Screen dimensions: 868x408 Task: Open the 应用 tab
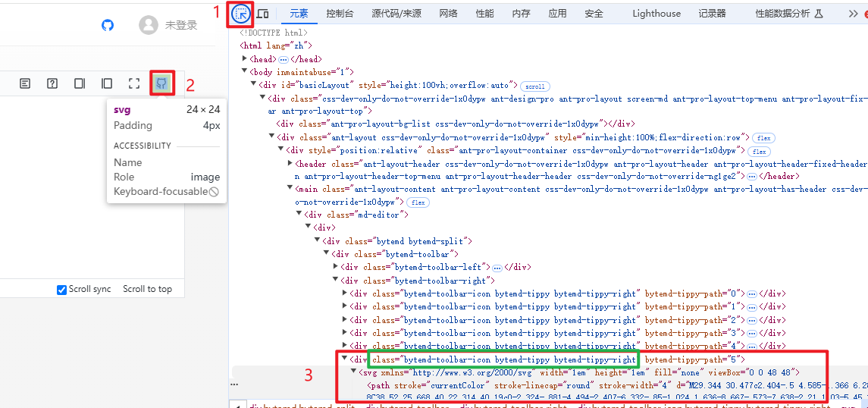pos(557,14)
